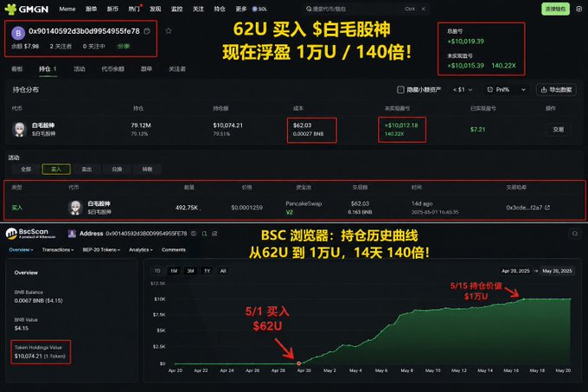Click the May 20, 2025 end date field
588x392 pixels.
point(557,271)
